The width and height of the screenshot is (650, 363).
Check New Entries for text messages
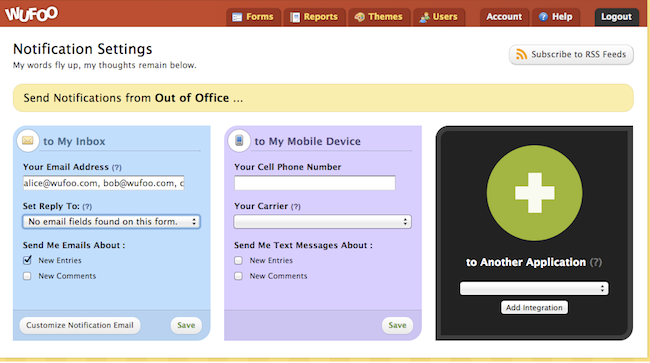pyautogui.click(x=238, y=260)
